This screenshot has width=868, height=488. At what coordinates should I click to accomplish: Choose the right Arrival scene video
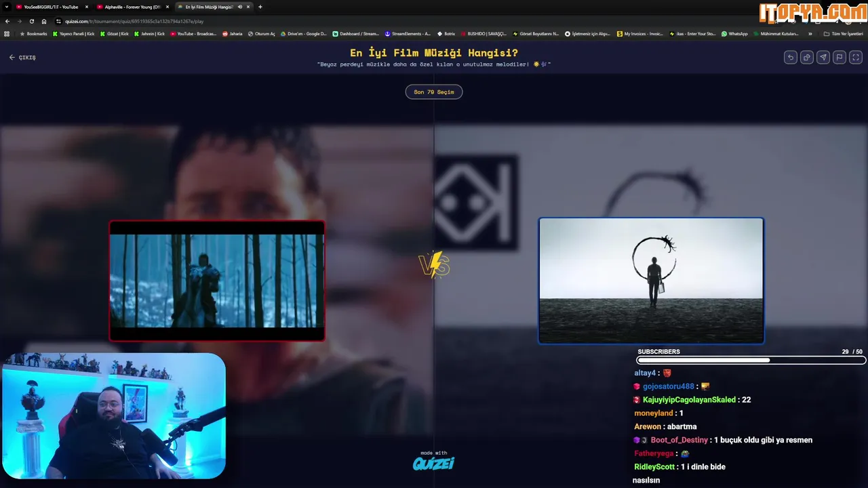[651, 281]
